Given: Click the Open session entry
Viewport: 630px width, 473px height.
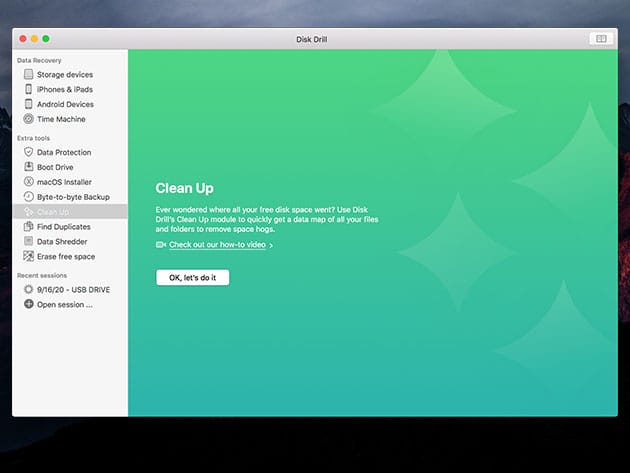Looking at the screenshot, I should tap(64, 304).
